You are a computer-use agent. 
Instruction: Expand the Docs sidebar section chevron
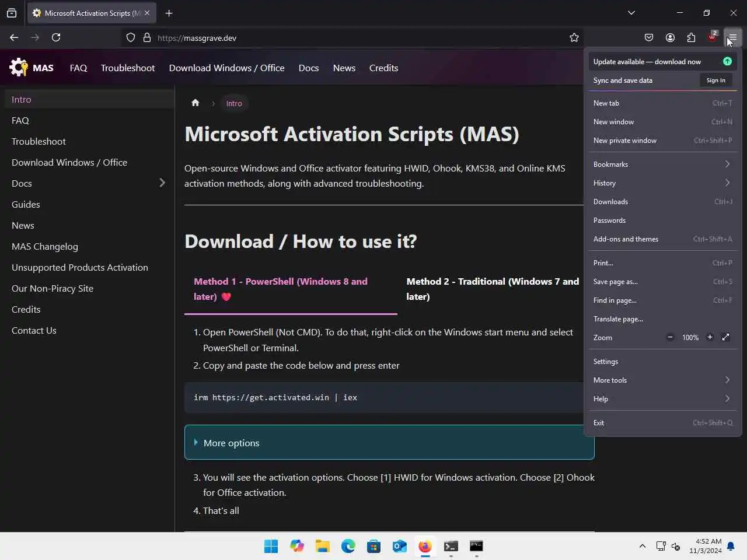[162, 183]
